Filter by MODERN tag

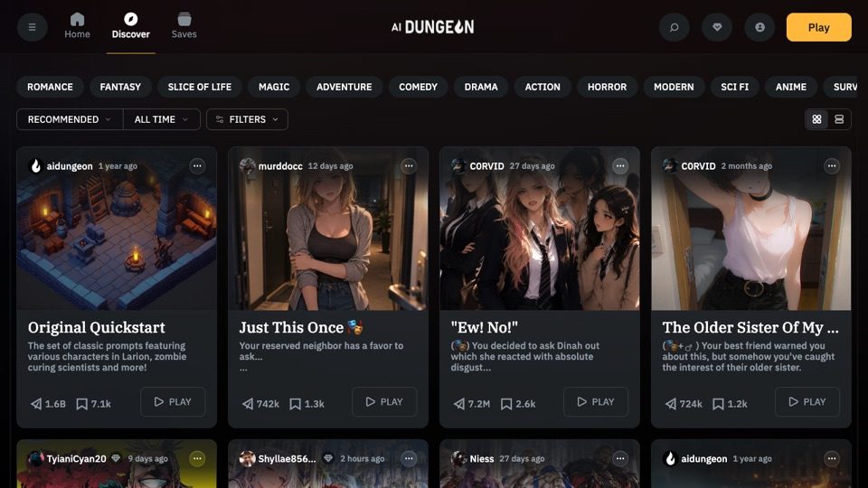click(x=674, y=87)
